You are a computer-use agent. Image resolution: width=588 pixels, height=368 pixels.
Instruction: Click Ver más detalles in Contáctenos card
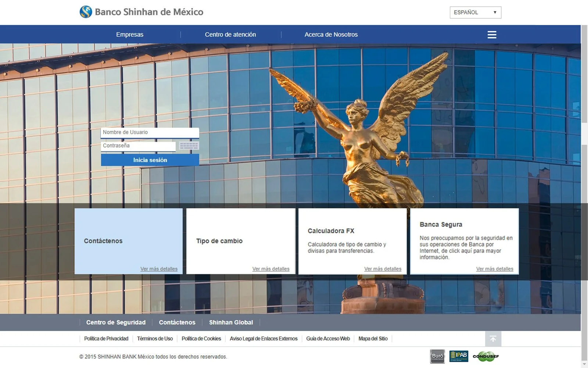click(159, 269)
